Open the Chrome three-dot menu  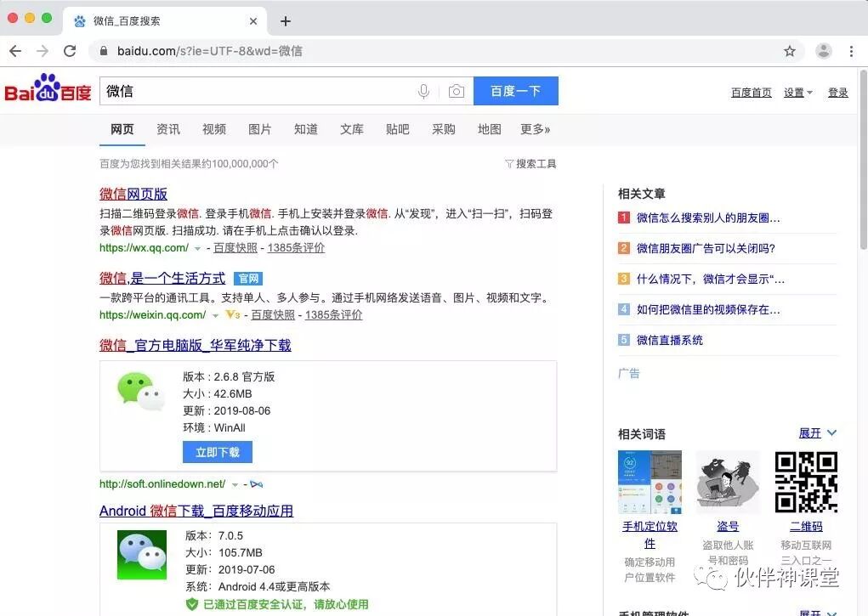(851, 51)
